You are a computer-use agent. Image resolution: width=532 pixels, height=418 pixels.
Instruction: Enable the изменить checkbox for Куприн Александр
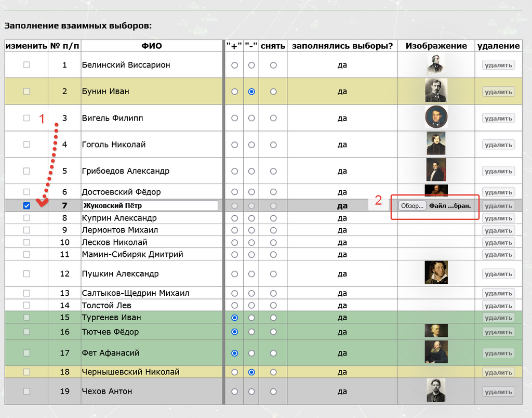coord(26,218)
